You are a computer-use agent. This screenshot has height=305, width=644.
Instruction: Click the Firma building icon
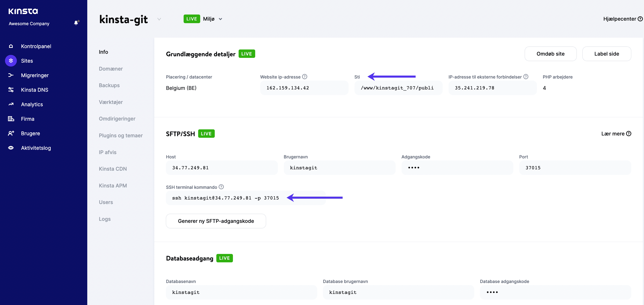[x=11, y=119]
